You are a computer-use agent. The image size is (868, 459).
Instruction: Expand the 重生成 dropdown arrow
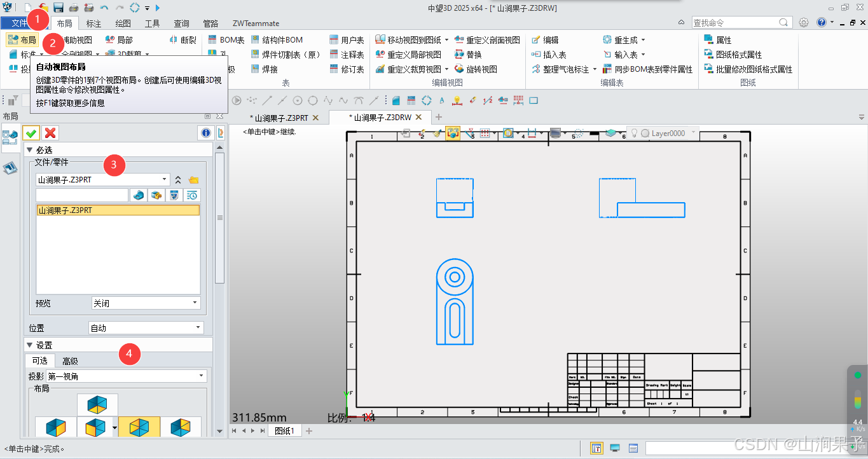643,39
